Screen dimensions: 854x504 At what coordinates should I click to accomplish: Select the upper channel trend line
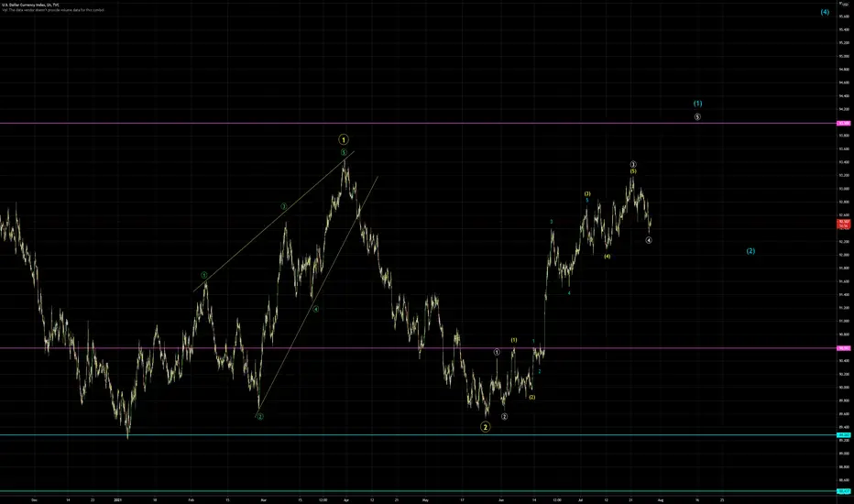pos(274,221)
